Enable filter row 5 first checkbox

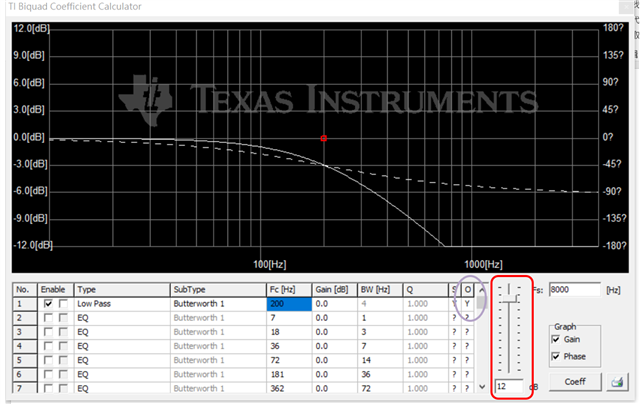[48, 360]
